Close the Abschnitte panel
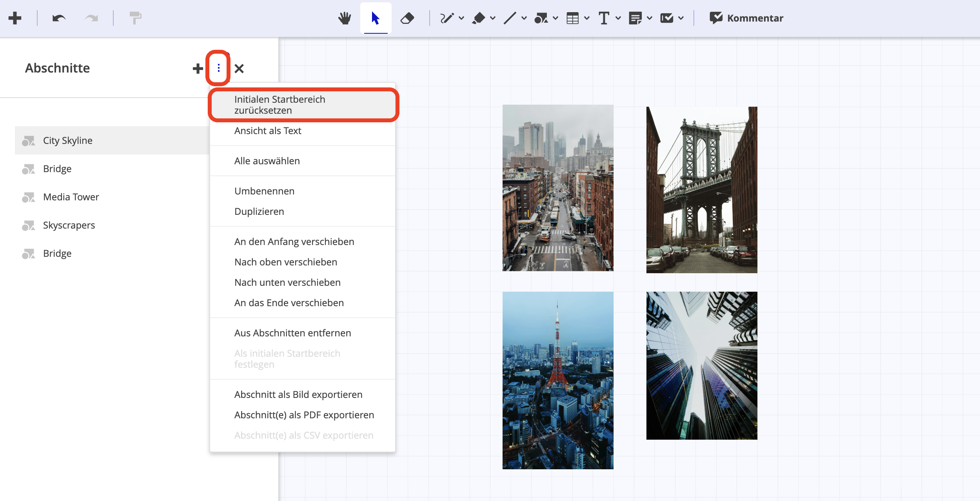Screen dimensions: 980x501 pos(240,68)
